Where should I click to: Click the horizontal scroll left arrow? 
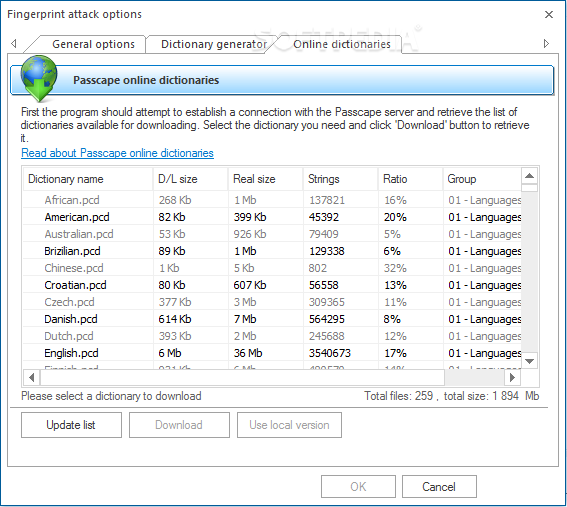(x=32, y=378)
